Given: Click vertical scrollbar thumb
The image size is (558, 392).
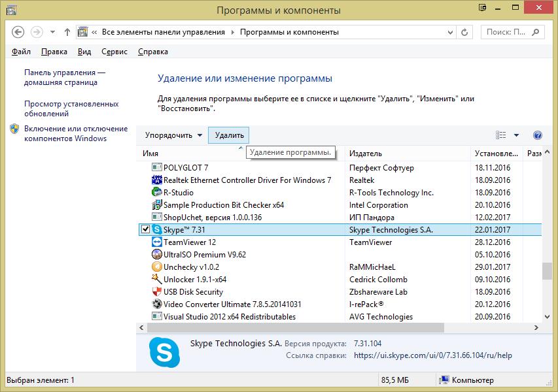Looking at the screenshot, I should tap(548, 271).
